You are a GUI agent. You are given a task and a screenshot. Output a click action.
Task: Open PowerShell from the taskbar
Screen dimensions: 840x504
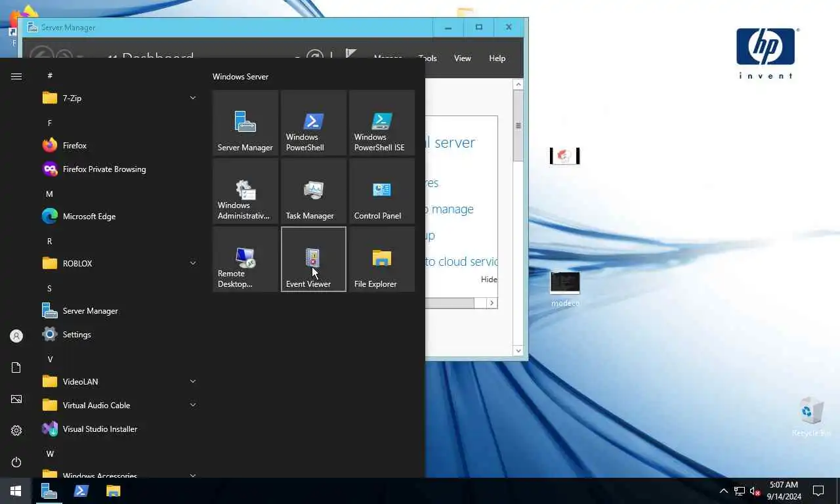click(x=81, y=491)
